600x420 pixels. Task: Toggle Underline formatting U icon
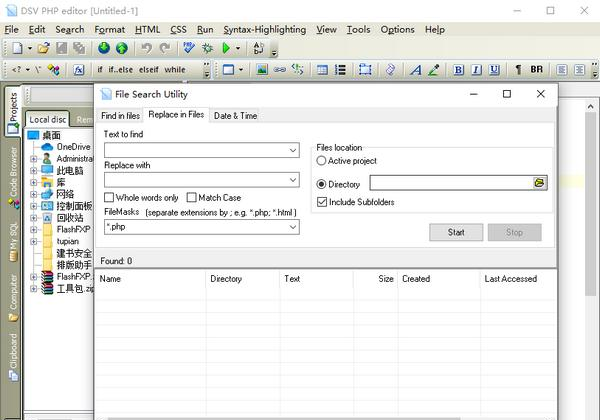click(494, 70)
